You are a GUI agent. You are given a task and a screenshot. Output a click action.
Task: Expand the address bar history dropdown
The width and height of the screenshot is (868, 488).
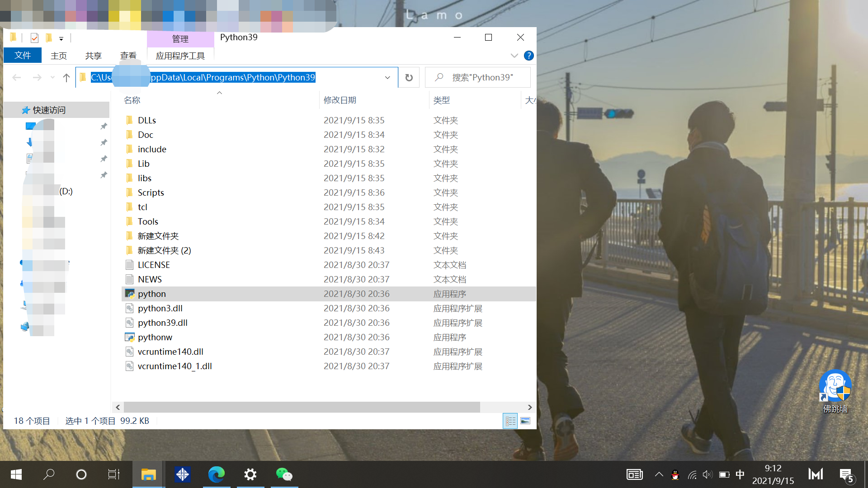pyautogui.click(x=387, y=78)
